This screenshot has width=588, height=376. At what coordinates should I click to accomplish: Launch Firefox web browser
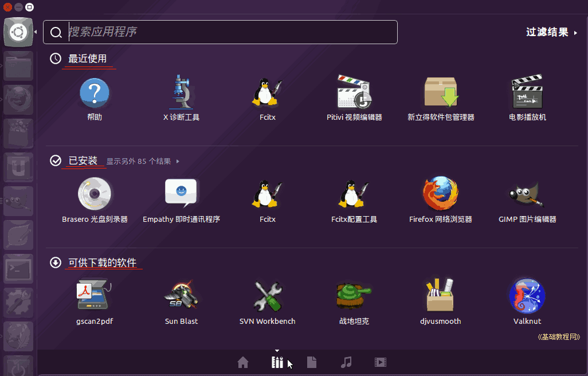tap(440, 194)
